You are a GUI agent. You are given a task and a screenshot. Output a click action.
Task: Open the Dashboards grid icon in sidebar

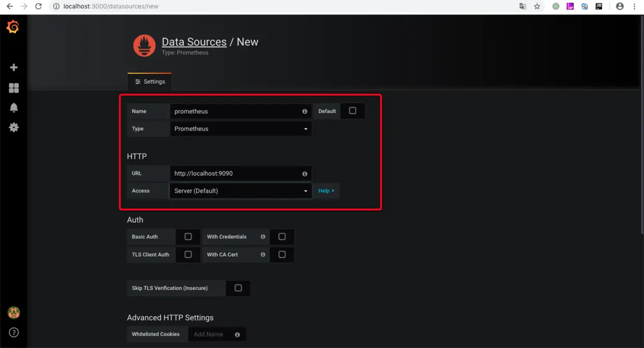point(14,88)
